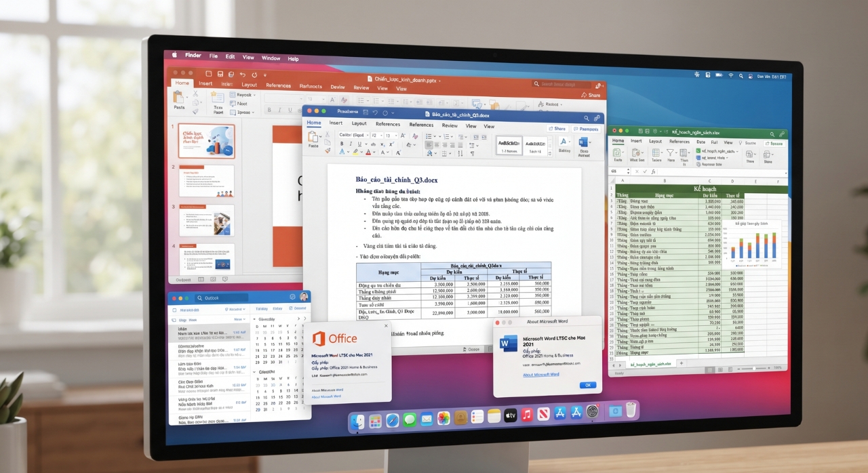This screenshot has height=473, width=868.
Task: Click the Format Painter brush in Word
Action: 327,150
